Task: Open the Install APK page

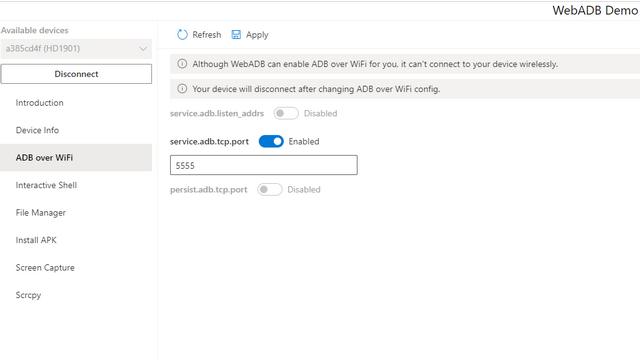Action: pyautogui.click(x=76, y=240)
